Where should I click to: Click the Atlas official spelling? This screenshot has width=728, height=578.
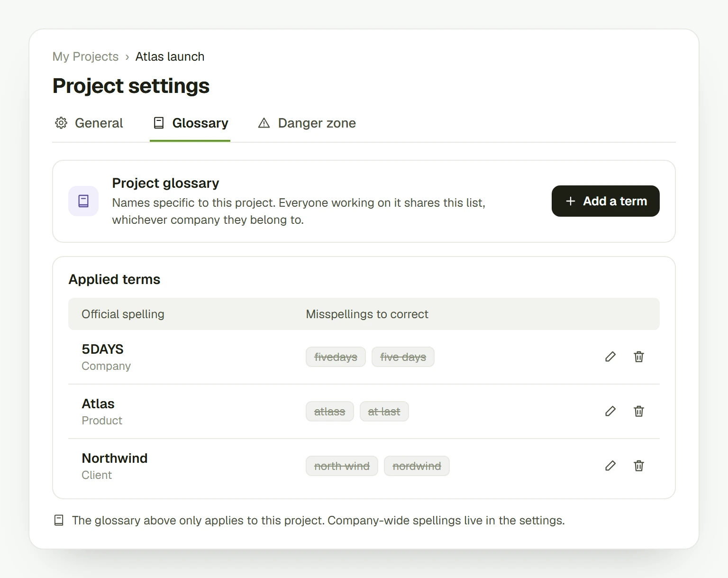(x=98, y=404)
